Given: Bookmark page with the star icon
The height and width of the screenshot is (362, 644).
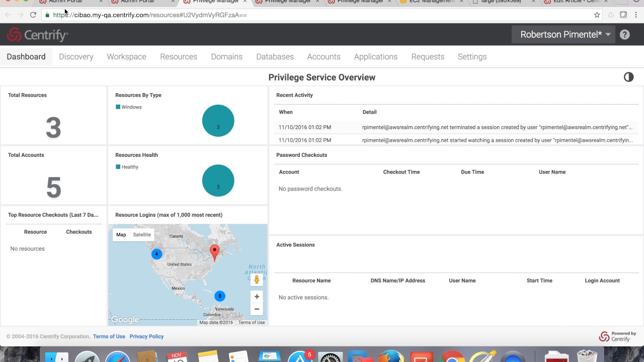Looking at the screenshot, I should click(x=597, y=15).
